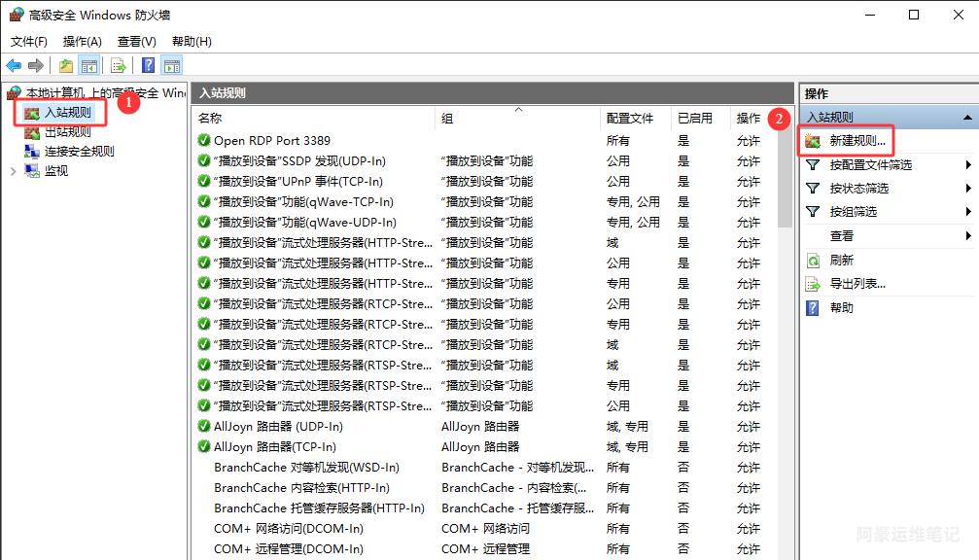Viewport: 979px width, 560px height.
Task: Click 新建规则... in the actions pane
Action: (857, 141)
